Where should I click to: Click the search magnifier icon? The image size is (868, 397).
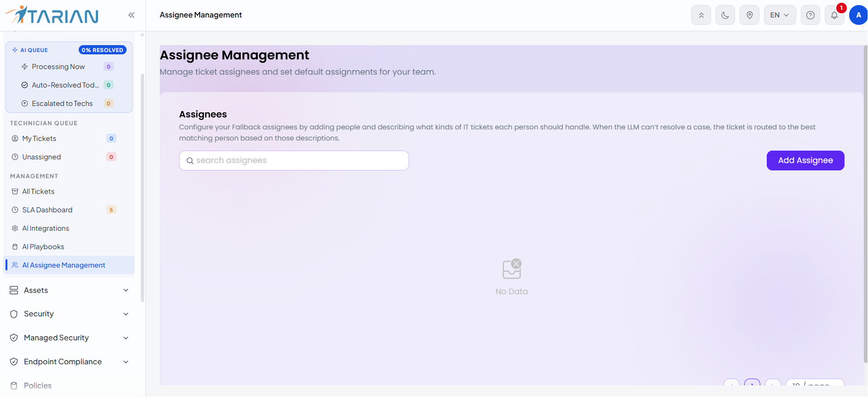pos(190,161)
